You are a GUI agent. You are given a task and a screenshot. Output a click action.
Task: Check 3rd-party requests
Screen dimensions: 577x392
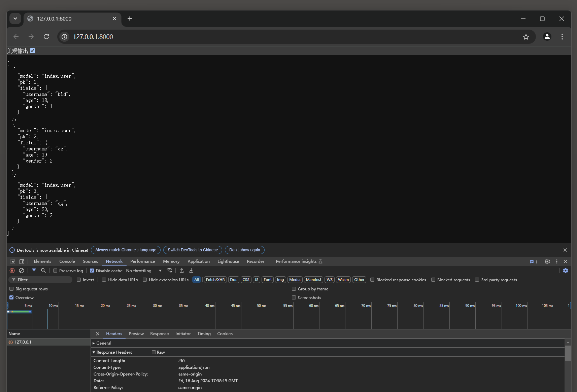tap(477, 280)
